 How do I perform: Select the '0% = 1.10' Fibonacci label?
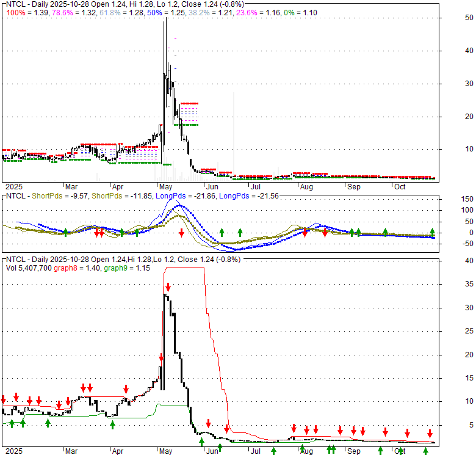[x=300, y=13]
